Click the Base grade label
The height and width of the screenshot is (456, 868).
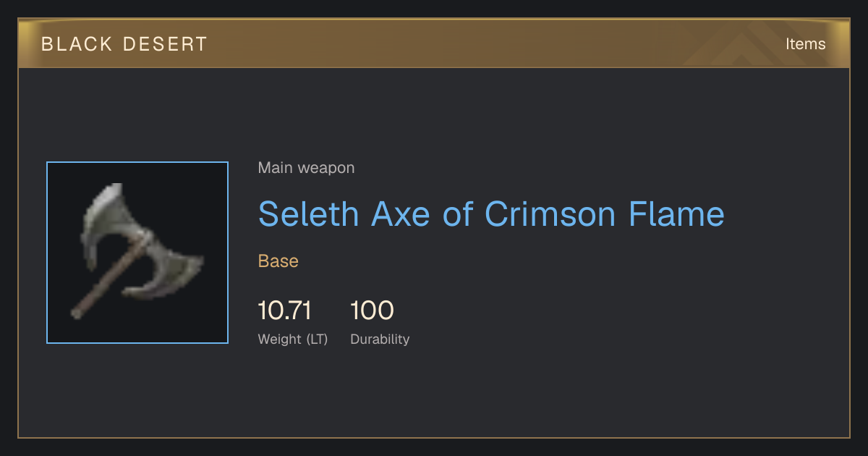(278, 261)
